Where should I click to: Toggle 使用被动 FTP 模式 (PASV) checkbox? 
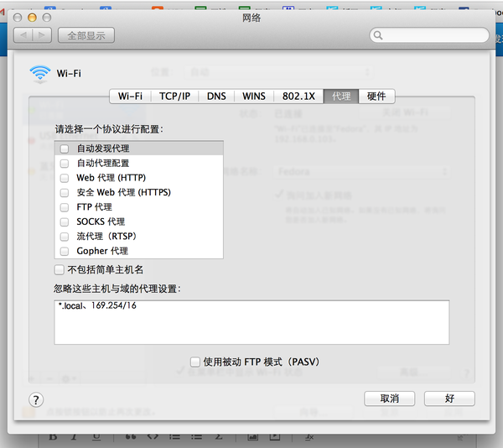[195, 362]
